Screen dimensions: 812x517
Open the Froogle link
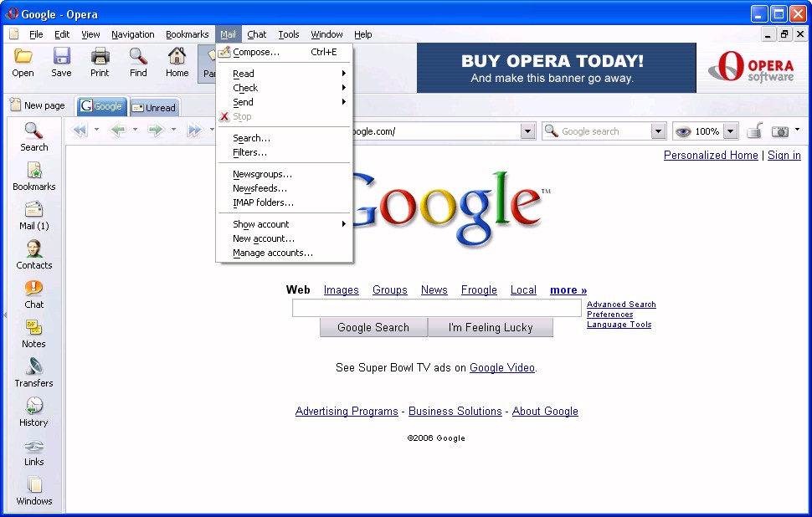[x=479, y=289]
